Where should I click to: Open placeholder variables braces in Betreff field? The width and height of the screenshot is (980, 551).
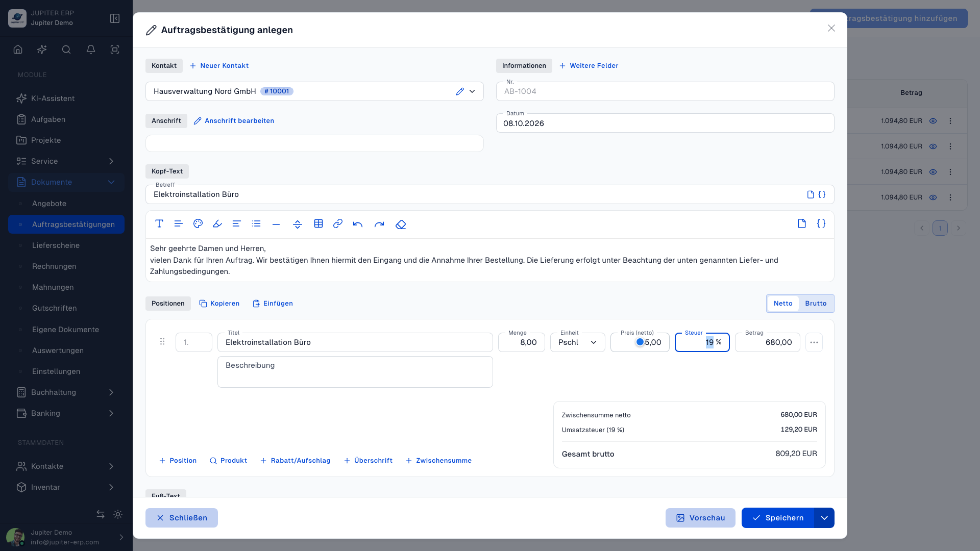point(822,194)
